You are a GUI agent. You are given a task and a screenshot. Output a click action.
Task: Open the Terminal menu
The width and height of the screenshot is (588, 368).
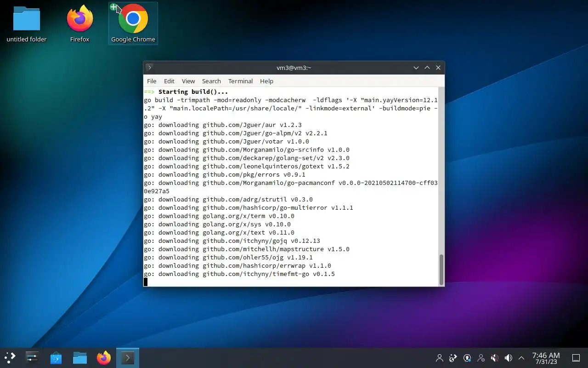click(240, 81)
